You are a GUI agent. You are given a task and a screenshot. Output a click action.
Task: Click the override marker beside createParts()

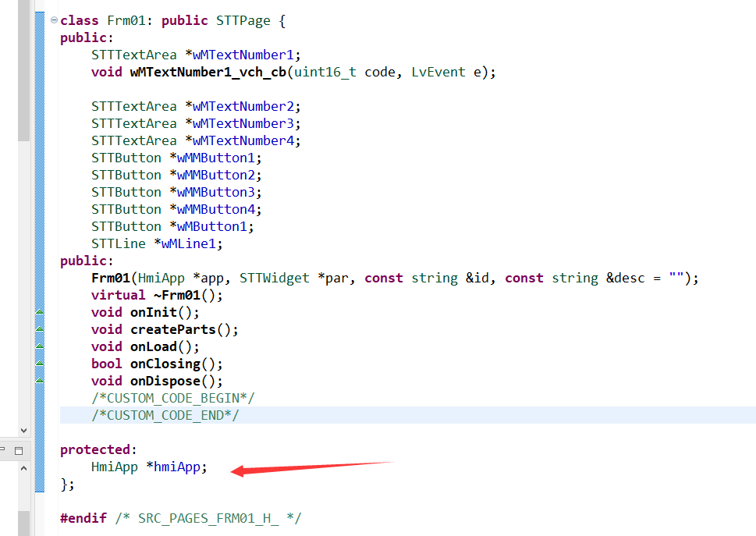(40, 329)
